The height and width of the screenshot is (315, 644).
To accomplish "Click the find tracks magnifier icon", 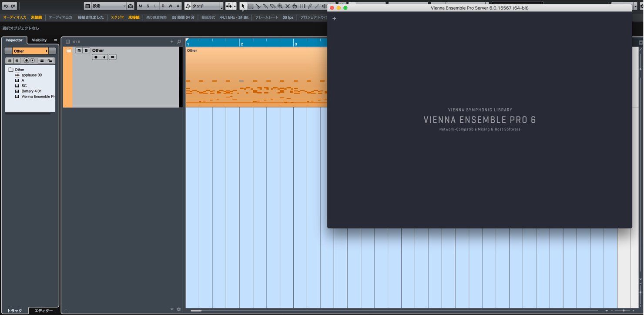I will pyautogui.click(x=179, y=42).
